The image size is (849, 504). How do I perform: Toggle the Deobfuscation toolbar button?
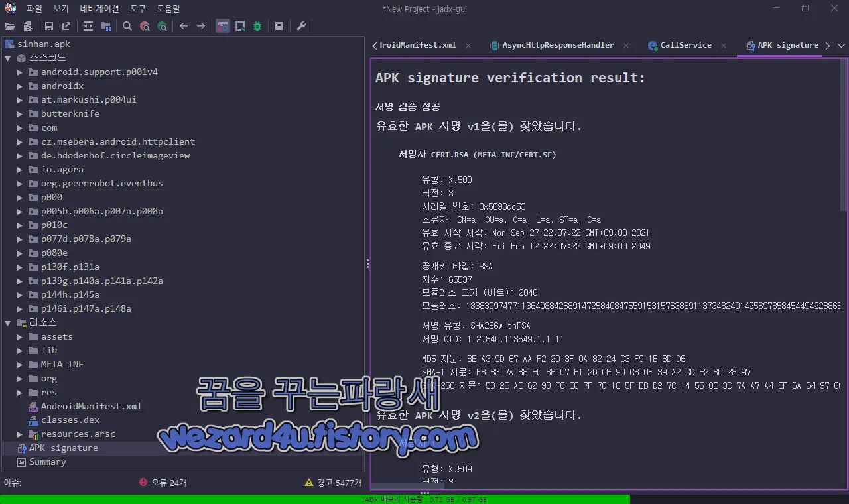click(x=223, y=27)
